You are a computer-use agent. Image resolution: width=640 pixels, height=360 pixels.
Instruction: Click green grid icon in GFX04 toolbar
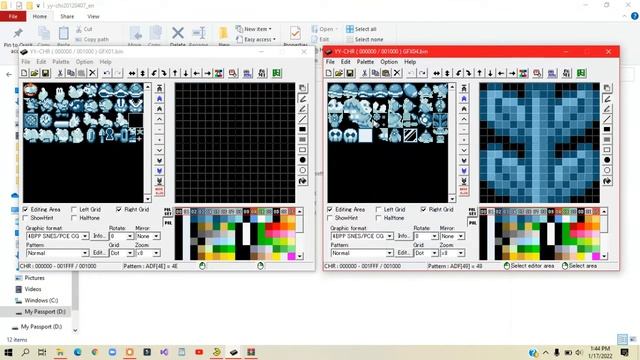coord(581,73)
